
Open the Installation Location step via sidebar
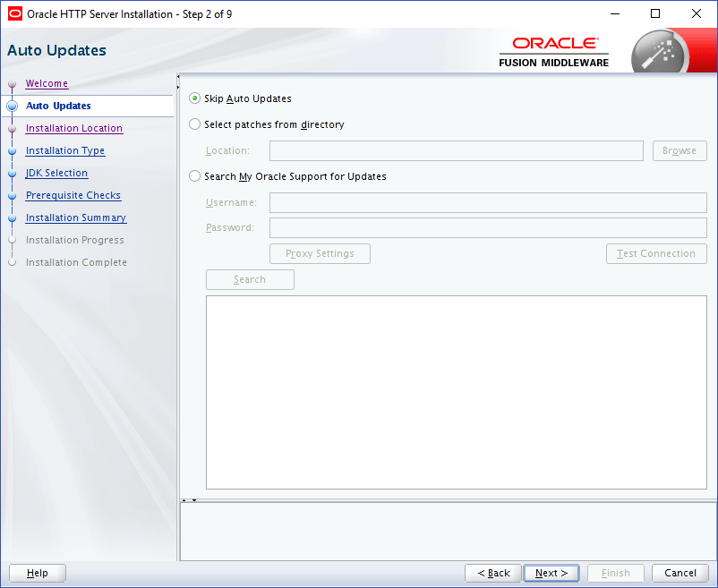[73, 128]
